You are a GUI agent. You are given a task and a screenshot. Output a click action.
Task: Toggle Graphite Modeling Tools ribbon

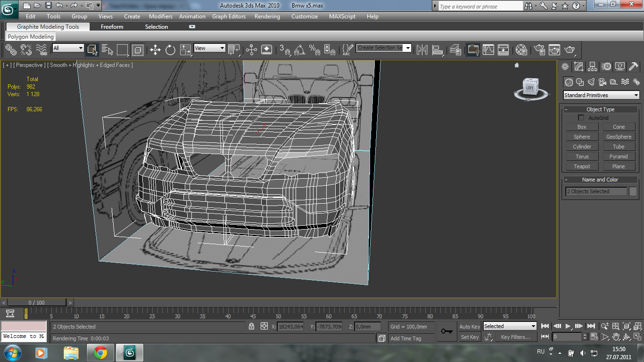click(x=473, y=49)
